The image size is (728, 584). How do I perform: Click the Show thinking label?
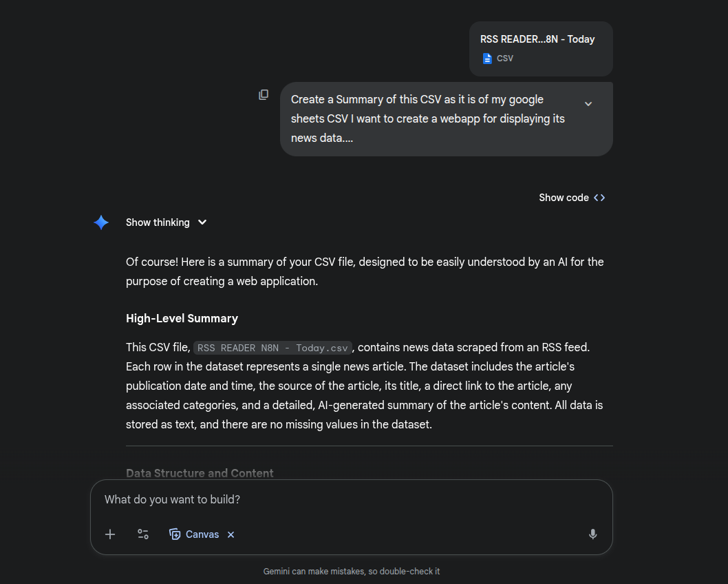(x=158, y=222)
